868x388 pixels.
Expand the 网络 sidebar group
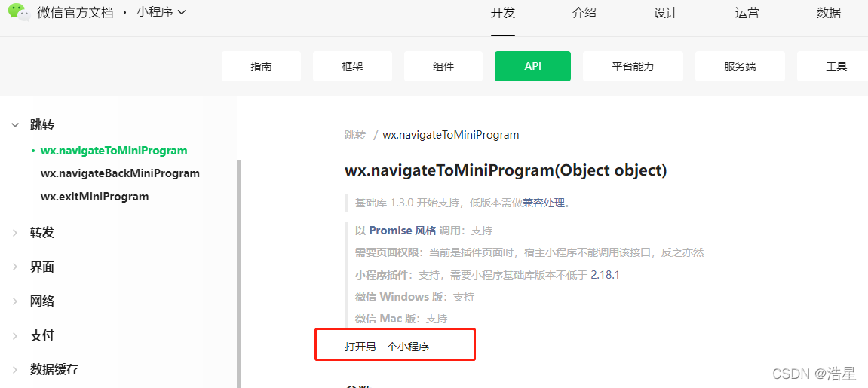[x=33, y=301]
